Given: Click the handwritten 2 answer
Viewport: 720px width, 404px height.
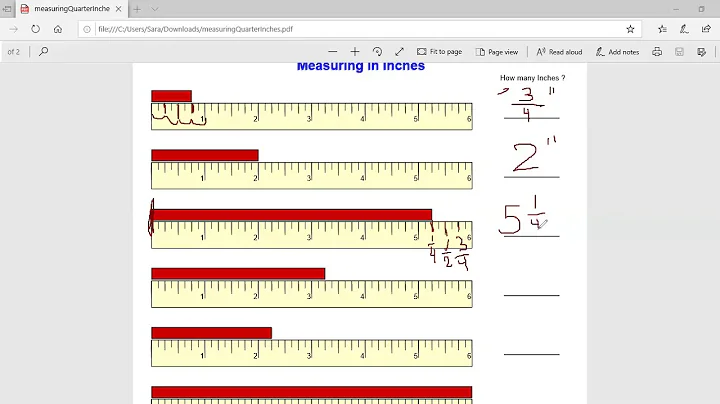Looking at the screenshot, I should (526, 157).
